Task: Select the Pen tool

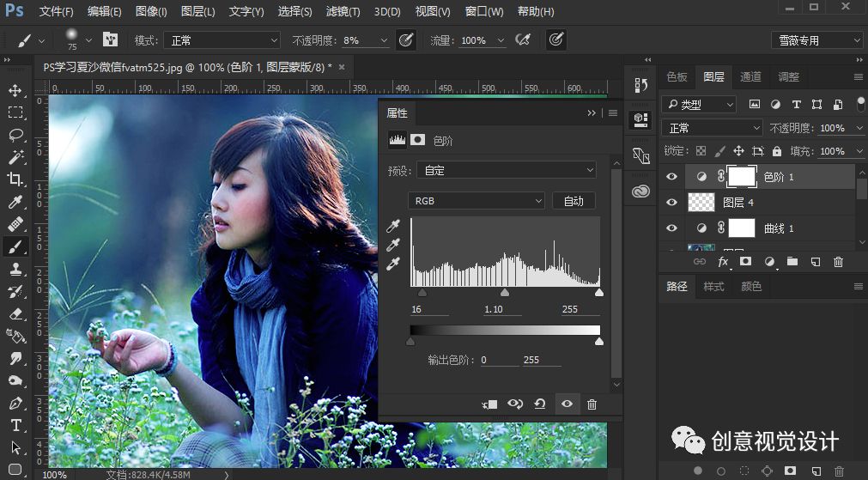Action: [15, 403]
